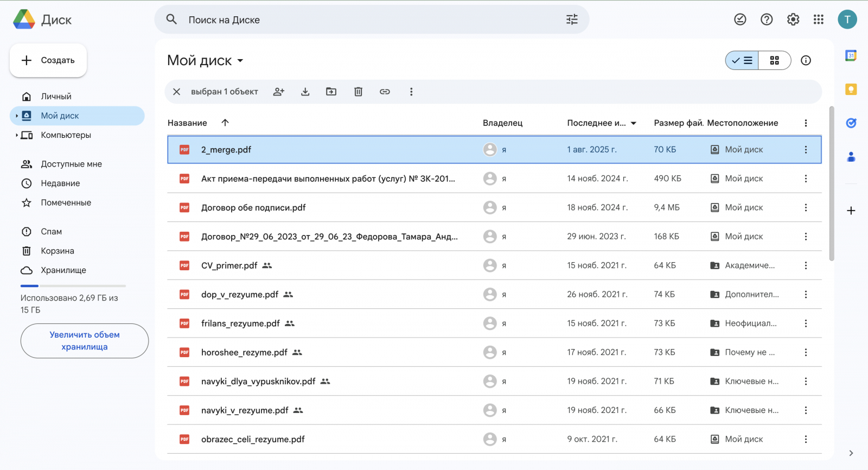Viewport: 868px width, 470px height.
Task: Click the move to folder icon
Action: pyautogui.click(x=331, y=92)
